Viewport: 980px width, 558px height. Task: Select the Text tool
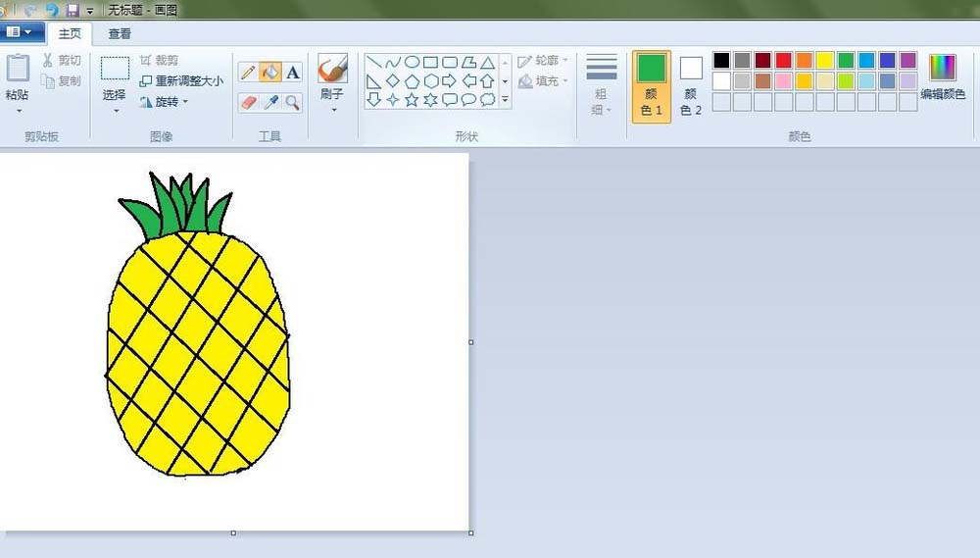pyautogui.click(x=292, y=73)
